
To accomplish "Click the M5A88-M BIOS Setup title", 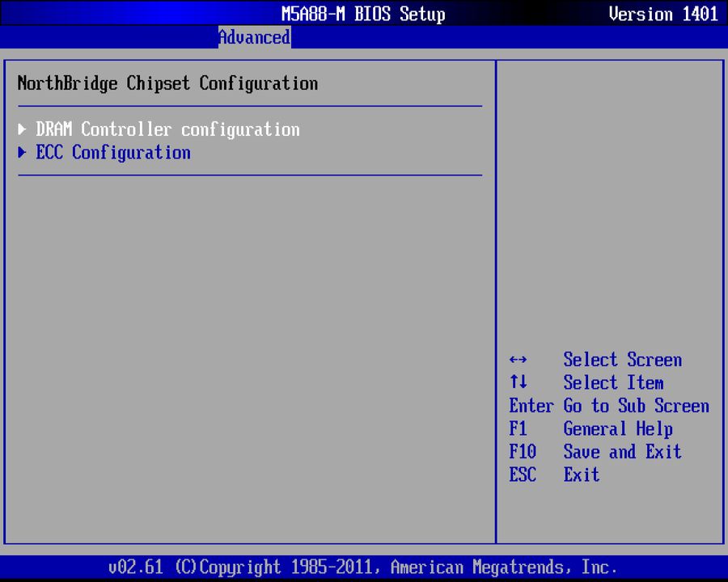I will pyautogui.click(x=363, y=14).
